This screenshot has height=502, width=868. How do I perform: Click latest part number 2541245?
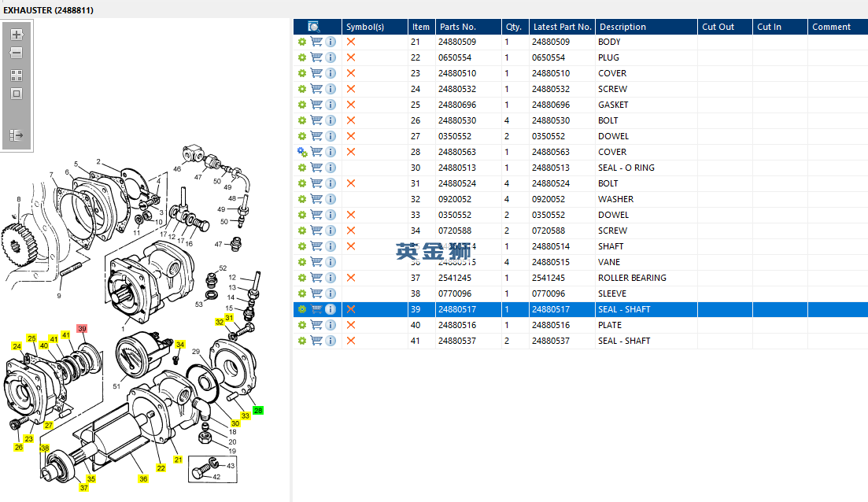pyautogui.click(x=549, y=278)
